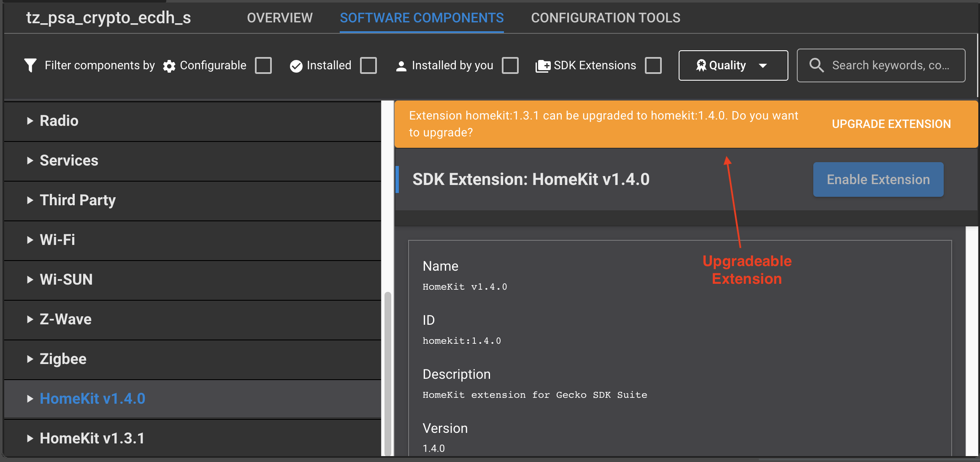Enable the Configurable filter checkbox
The image size is (980, 462).
(263, 65)
